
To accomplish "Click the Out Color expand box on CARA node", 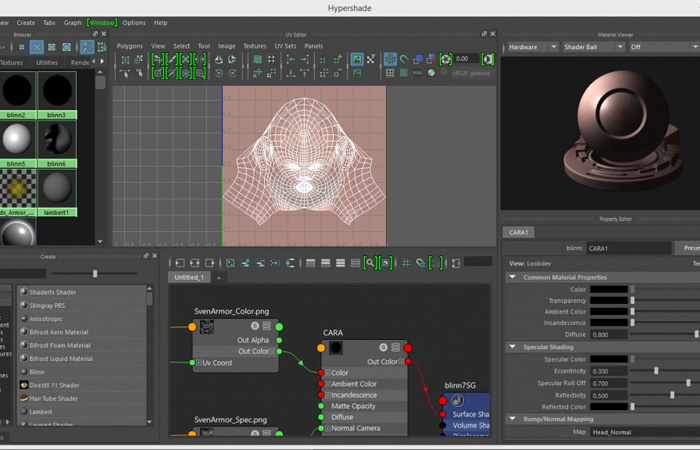I will pyautogui.click(x=401, y=362).
